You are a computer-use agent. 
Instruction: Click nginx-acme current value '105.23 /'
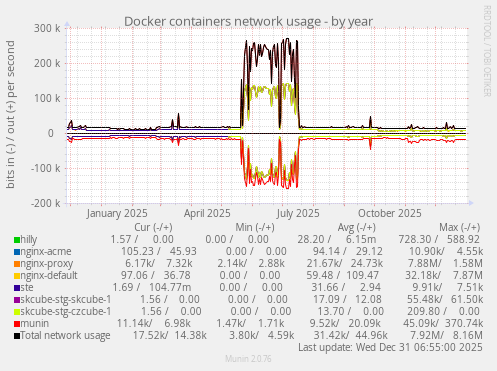pos(140,251)
